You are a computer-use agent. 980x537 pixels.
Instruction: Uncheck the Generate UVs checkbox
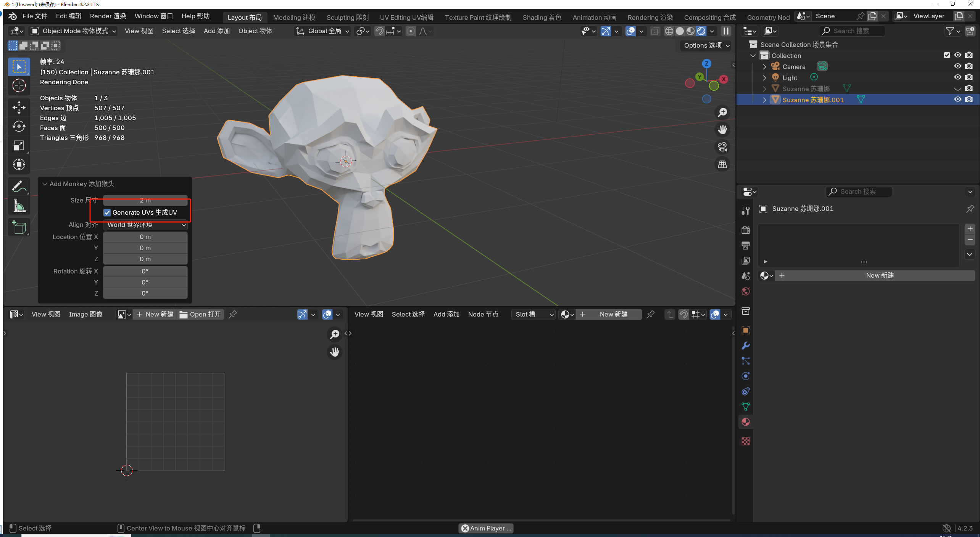coord(107,212)
